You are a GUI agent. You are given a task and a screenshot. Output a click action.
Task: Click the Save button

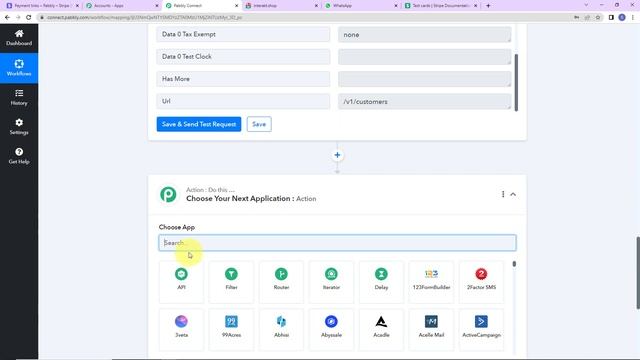click(x=259, y=124)
